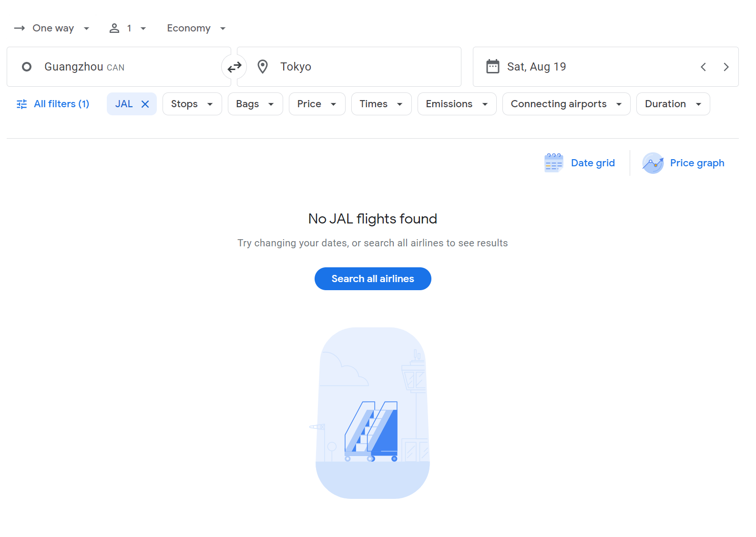This screenshot has height=537, width=756.
Task: Click the destination pin icon
Action: pyautogui.click(x=263, y=67)
